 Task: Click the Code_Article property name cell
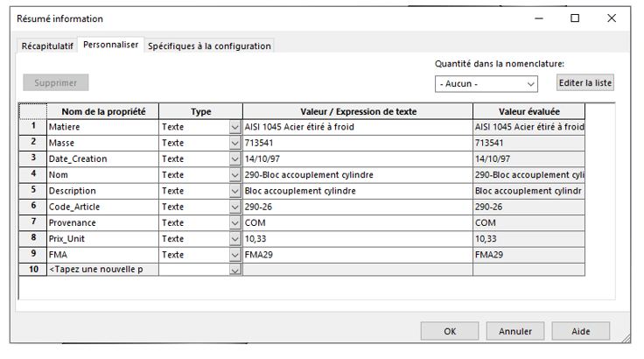pyautogui.click(x=102, y=207)
